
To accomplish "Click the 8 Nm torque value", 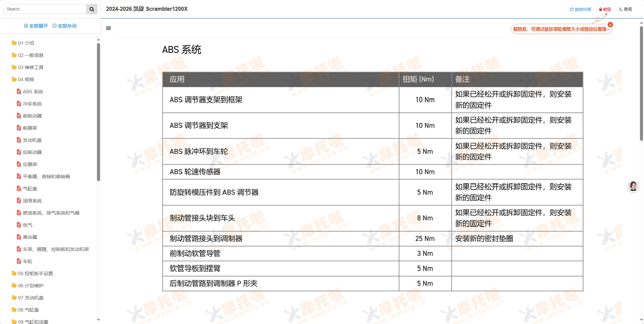I will pos(425,218).
